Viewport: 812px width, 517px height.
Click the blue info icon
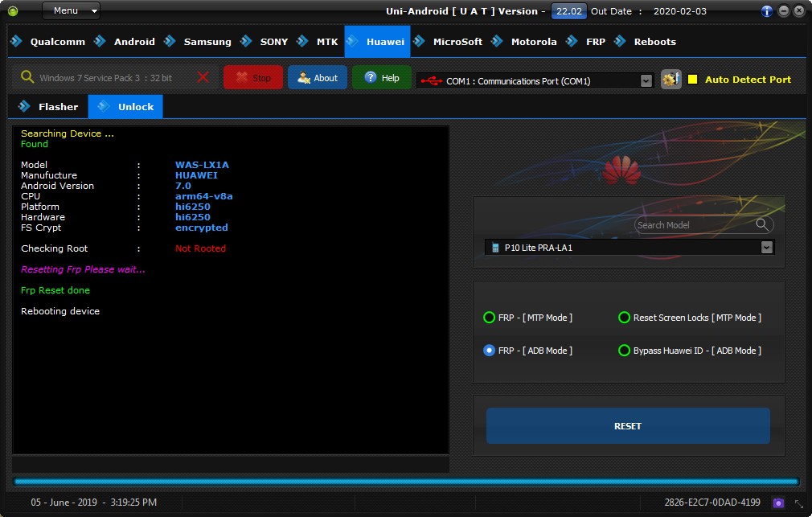[x=767, y=11]
